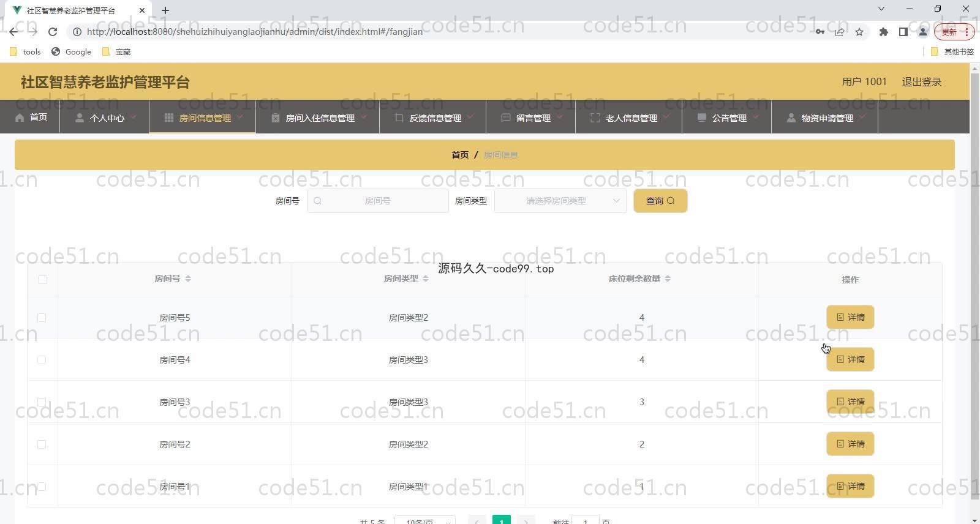980x524 pixels.
Task: Open the 反馈信息管理 menu
Action: 434,118
